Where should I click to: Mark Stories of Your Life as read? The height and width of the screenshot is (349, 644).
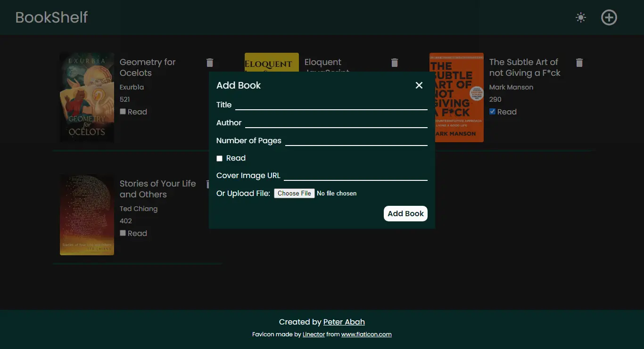[x=123, y=233]
